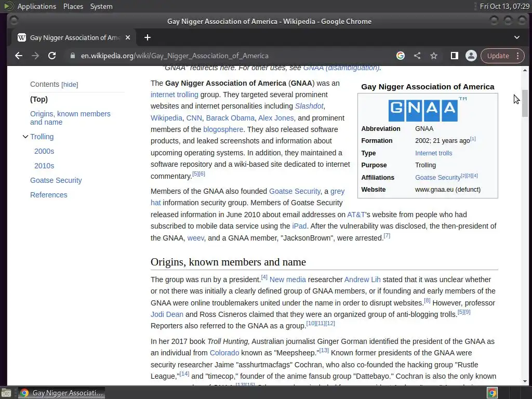
Task: Click the Chrome taskbar window entry
Action: pyautogui.click(x=61, y=393)
